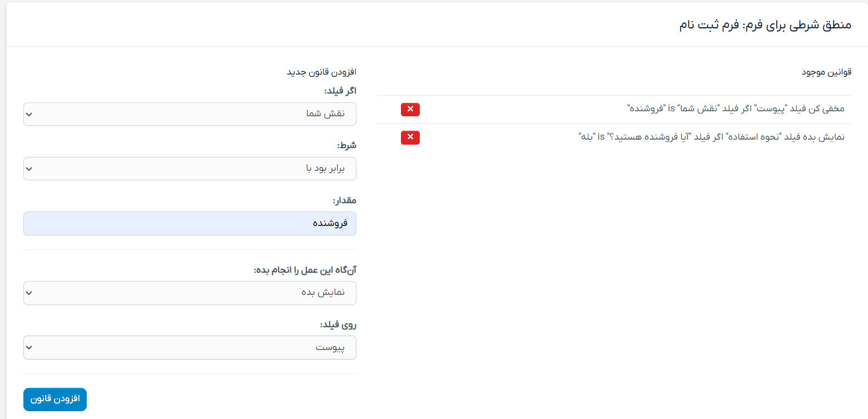Click the "شرط:" label
868x419 pixels.
[346, 145]
